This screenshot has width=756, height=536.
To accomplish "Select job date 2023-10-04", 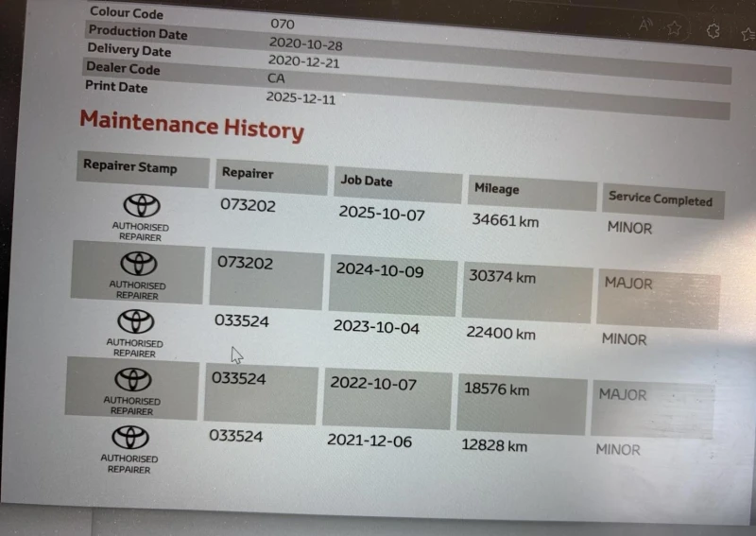I will (376, 327).
